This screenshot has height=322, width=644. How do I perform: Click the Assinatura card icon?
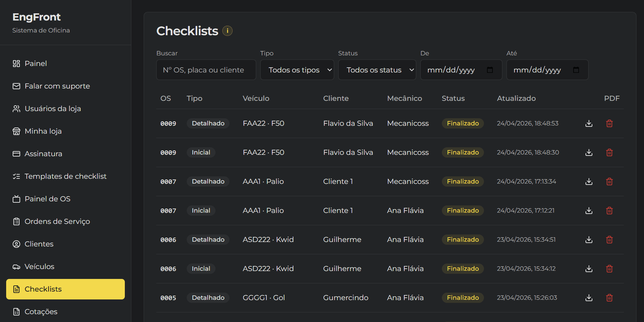click(16, 153)
